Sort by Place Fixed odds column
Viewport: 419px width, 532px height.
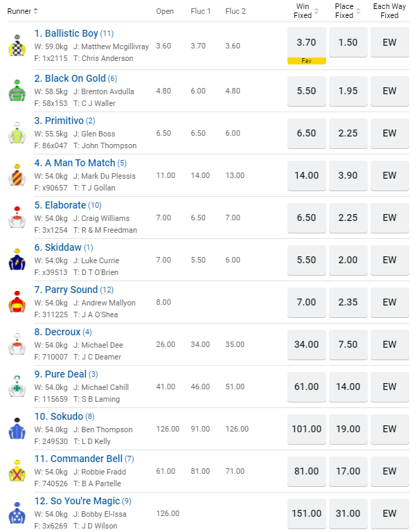358,11
